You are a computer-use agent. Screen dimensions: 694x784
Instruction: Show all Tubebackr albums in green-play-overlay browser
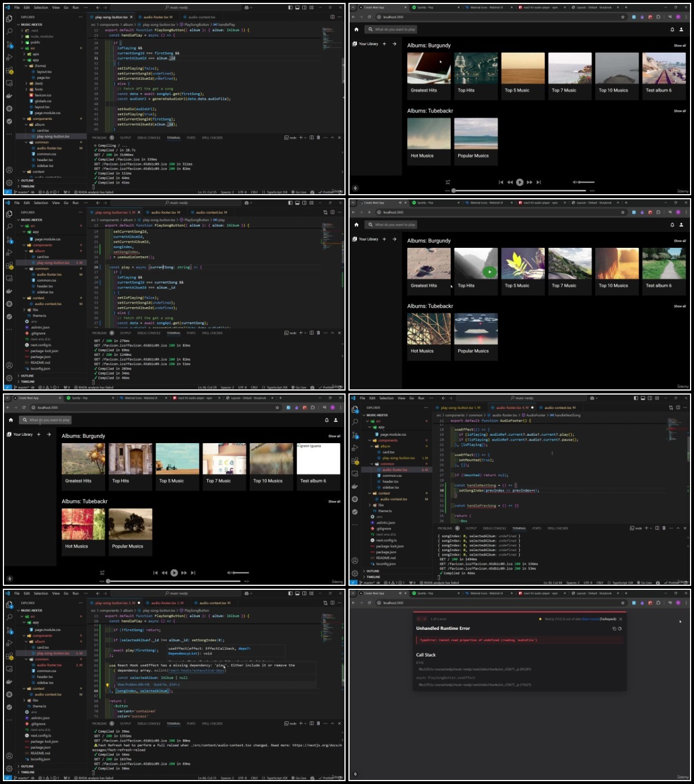pyautogui.click(x=680, y=306)
